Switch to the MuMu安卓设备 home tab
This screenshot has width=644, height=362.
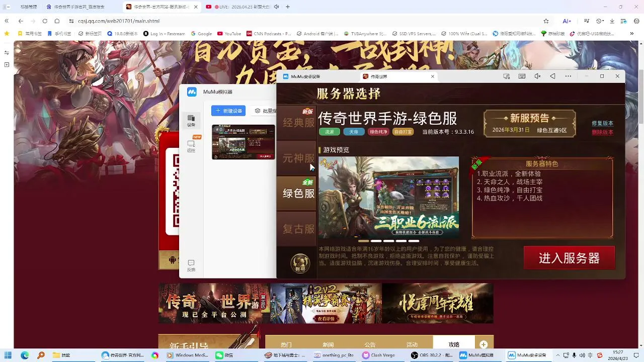coord(302,76)
